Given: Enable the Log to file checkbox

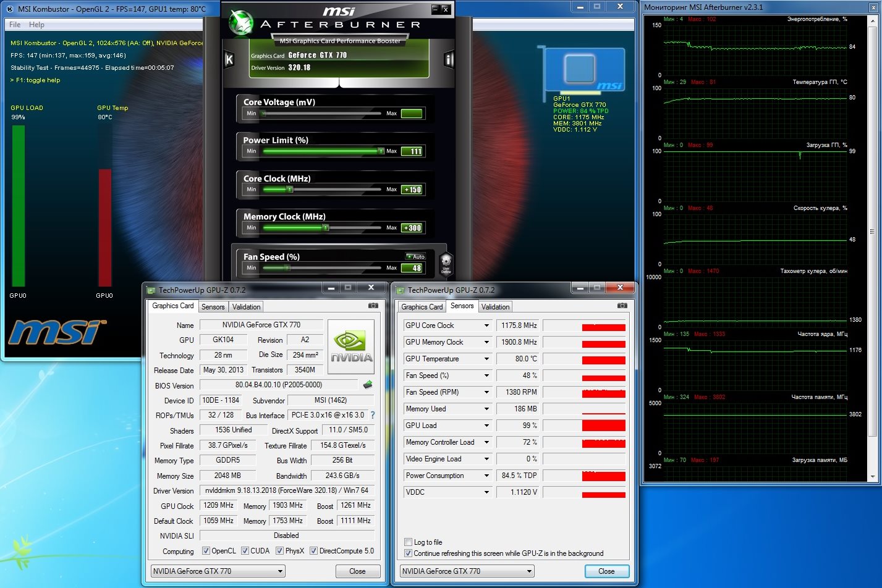Looking at the screenshot, I should coord(408,542).
